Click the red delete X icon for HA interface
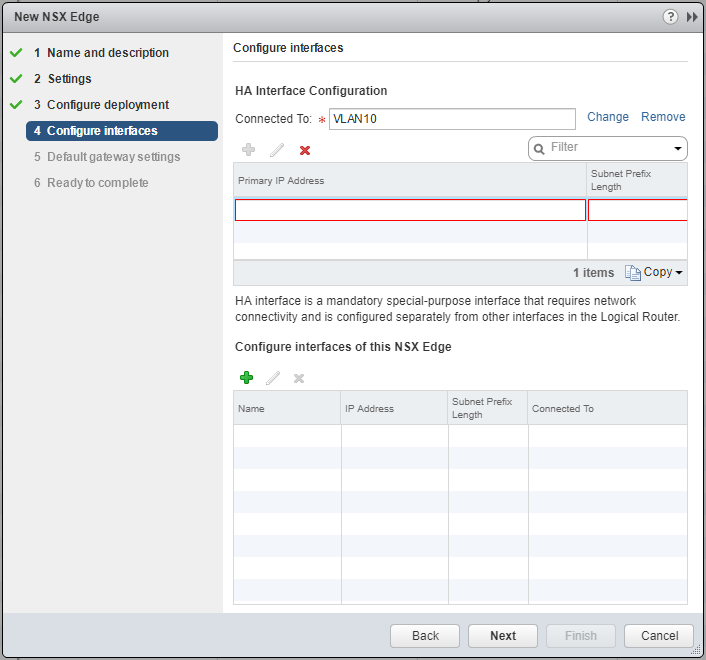The width and height of the screenshot is (706, 660). point(305,150)
